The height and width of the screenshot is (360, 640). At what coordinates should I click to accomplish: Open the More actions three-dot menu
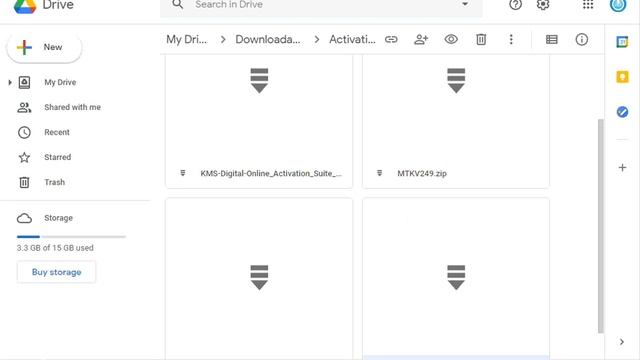(x=511, y=40)
